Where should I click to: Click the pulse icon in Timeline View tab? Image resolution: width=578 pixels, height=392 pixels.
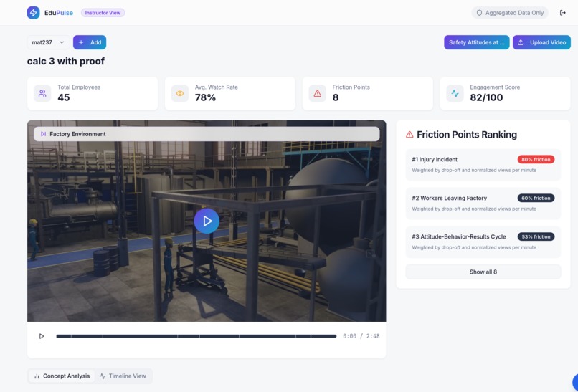[103, 376]
